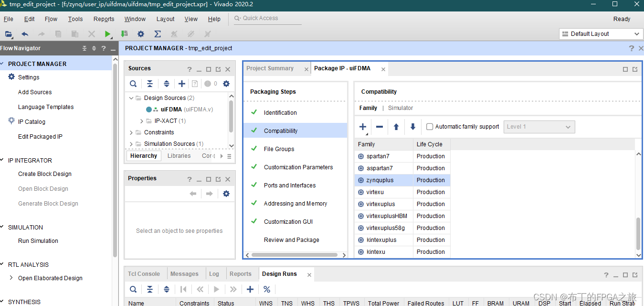Expand all sources in Sources panel

point(167,84)
